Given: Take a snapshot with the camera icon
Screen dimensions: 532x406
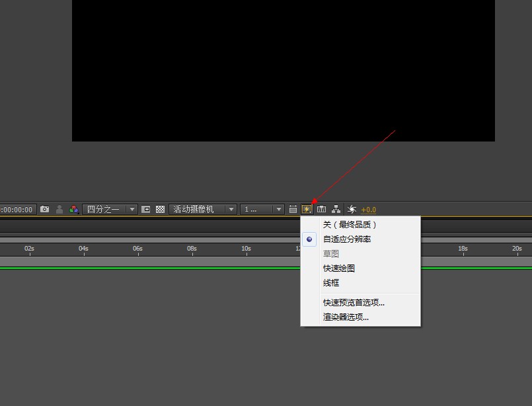Looking at the screenshot, I should click(x=44, y=209).
